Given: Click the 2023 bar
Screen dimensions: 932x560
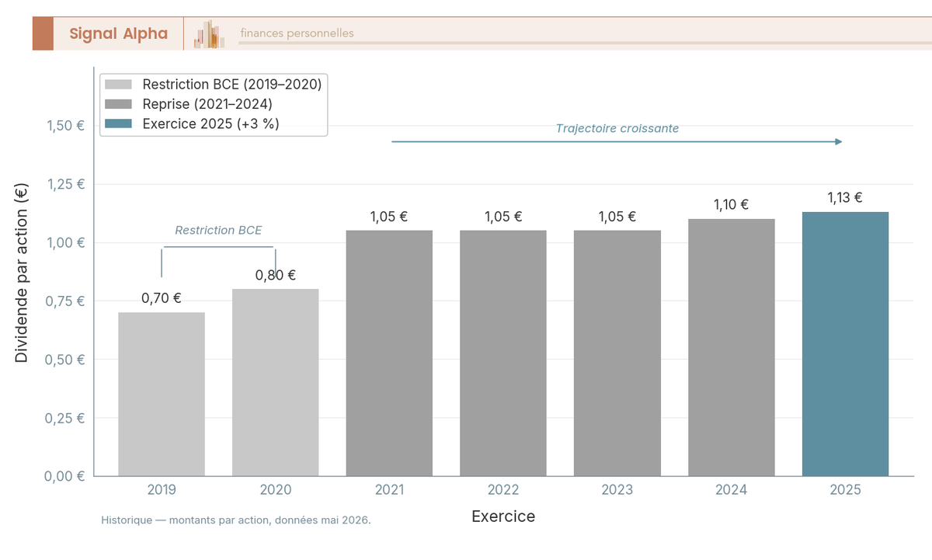Looking at the screenshot, I should [617, 353].
